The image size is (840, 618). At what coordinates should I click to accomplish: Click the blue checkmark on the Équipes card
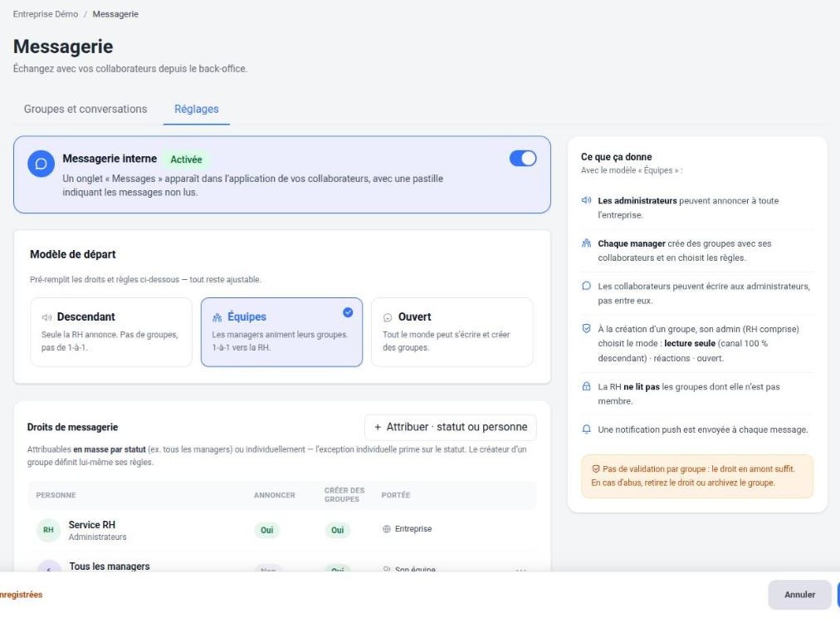348,312
